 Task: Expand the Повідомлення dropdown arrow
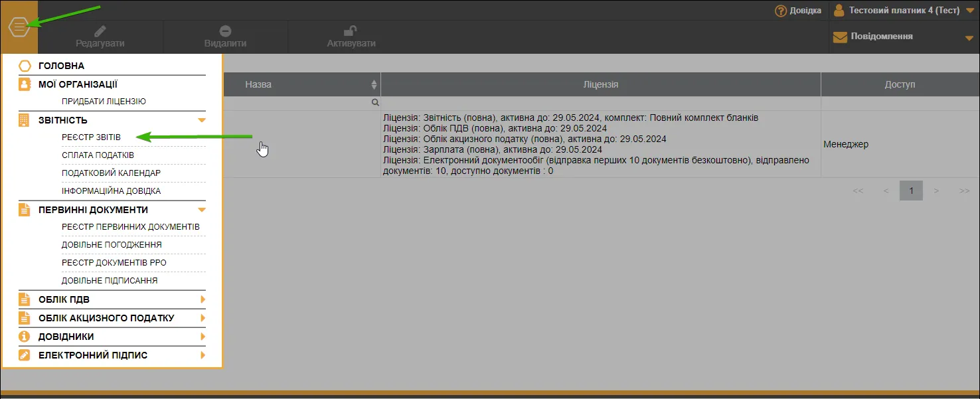(969, 39)
